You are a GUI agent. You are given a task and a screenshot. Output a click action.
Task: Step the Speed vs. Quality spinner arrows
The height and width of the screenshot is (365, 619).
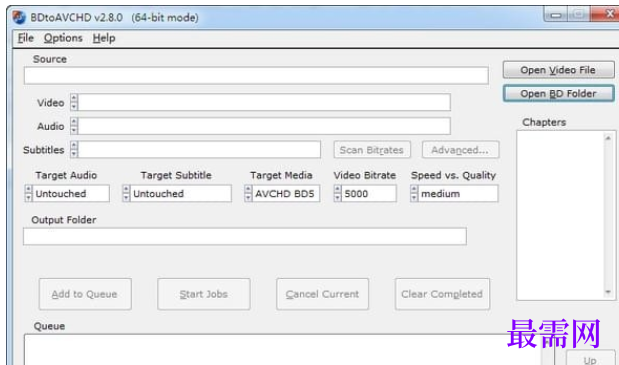point(414,193)
